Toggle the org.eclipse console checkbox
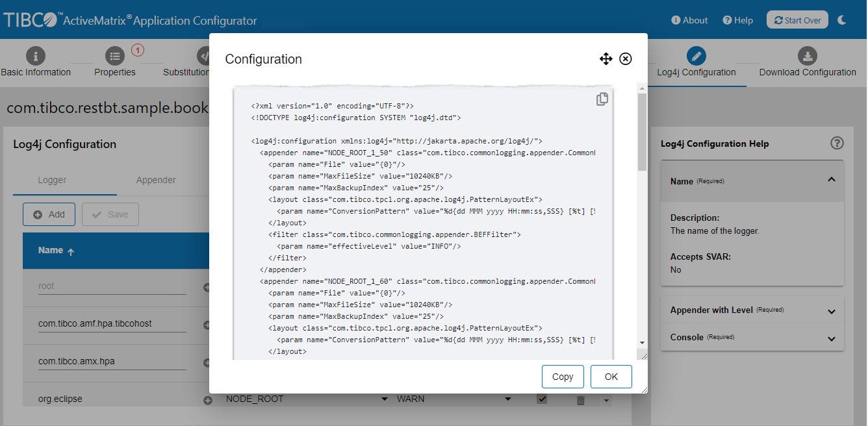Viewport: 868px width, 426px height. pyautogui.click(x=542, y=399)
